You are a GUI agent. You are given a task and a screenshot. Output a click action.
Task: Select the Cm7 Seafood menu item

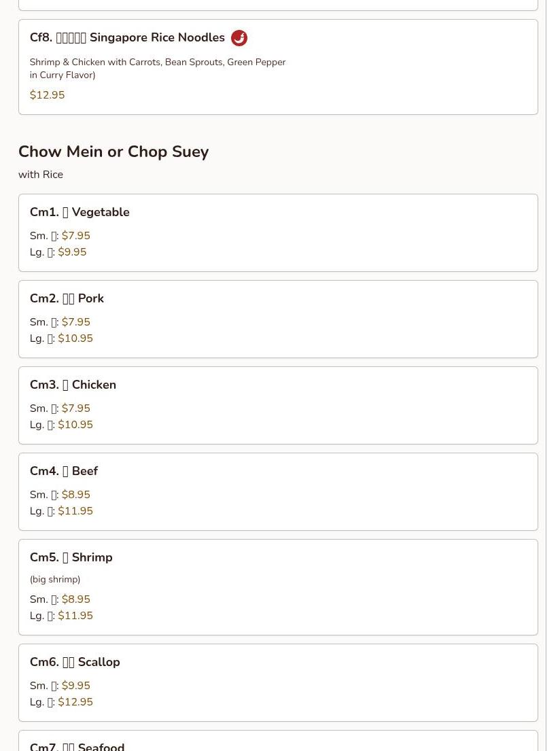[77, 746]
